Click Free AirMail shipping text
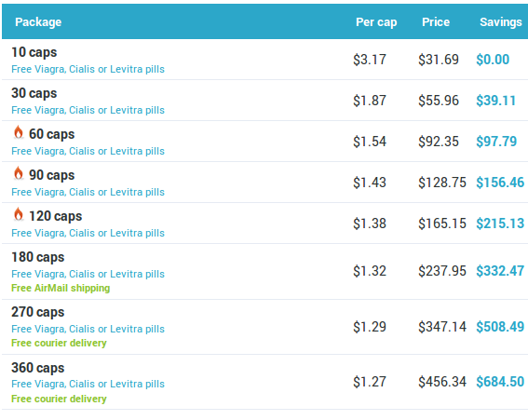528x420 pixels. pyautogui.click(x=61, y=289)
